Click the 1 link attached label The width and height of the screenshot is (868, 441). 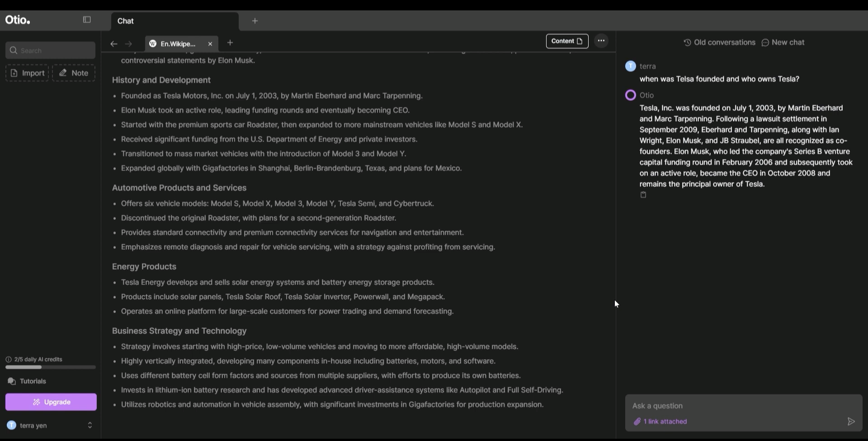click(660, 422)
